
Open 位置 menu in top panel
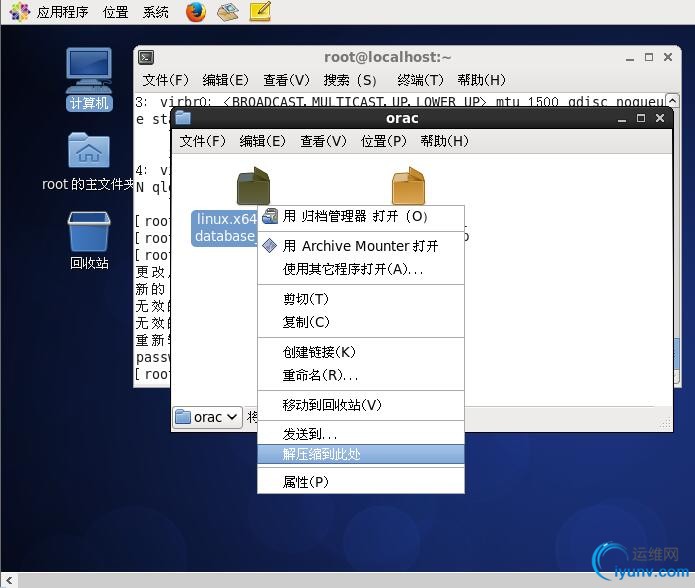(115, 12)
